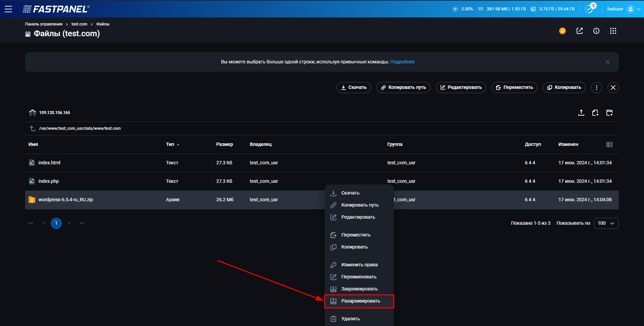
Task: Open the hamburger menu toggle
Action: [8, 9]
